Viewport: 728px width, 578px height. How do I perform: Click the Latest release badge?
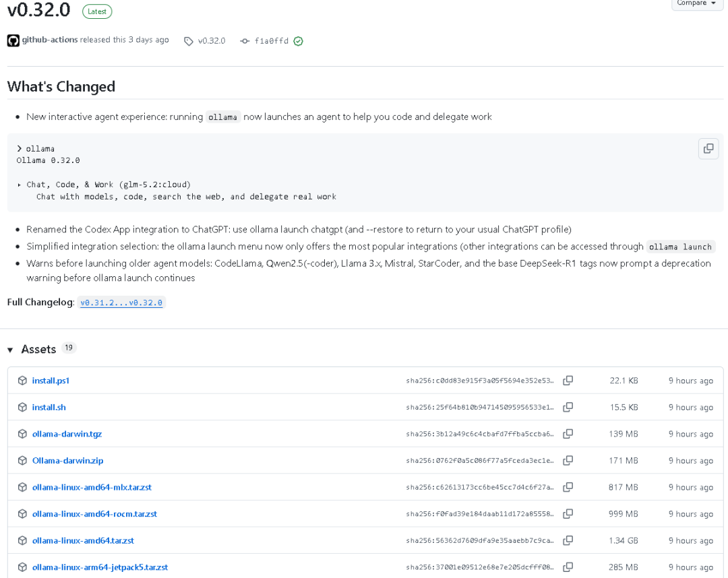[x=97, y=11]
